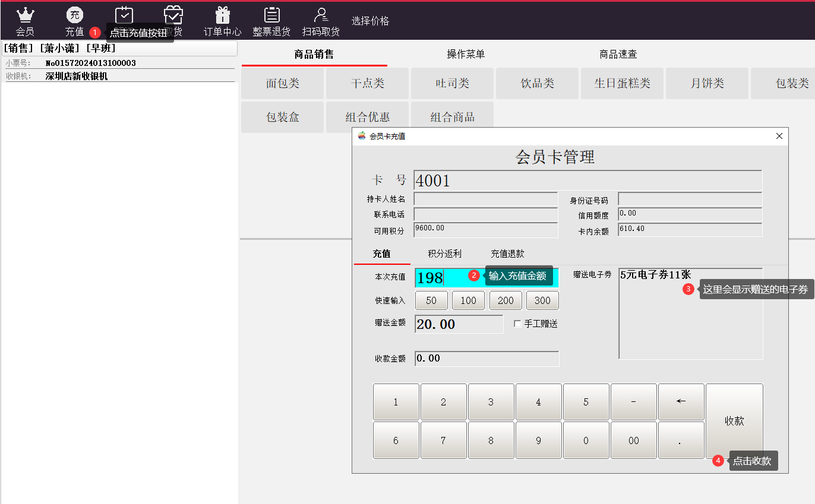Switch to the 积分返利 tab
The height and width of the screenshot is (504, 815).
(x=444, y=253)
